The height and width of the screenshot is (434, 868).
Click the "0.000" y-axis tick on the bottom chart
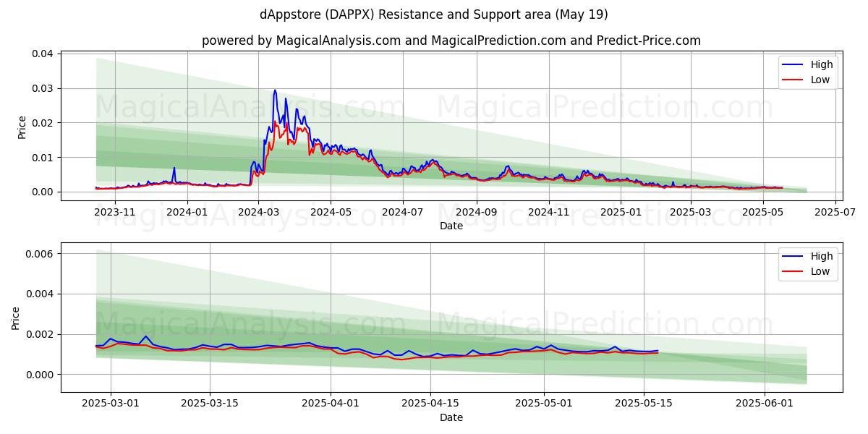pos(39,375)
